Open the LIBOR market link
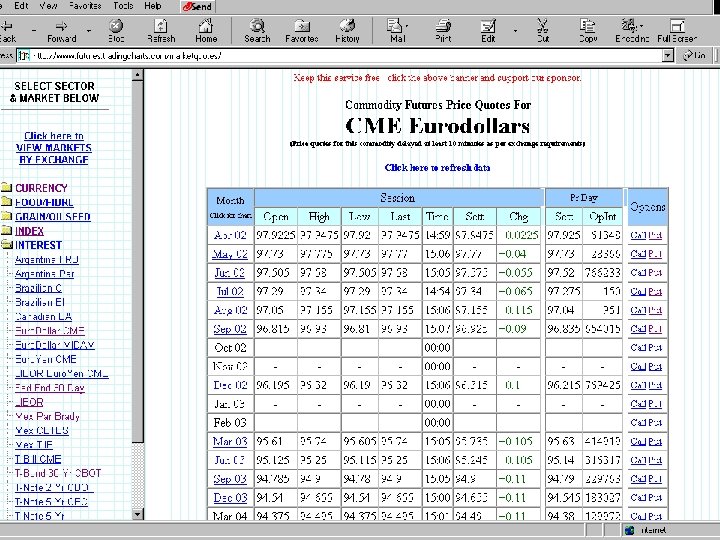 (29, 402)
